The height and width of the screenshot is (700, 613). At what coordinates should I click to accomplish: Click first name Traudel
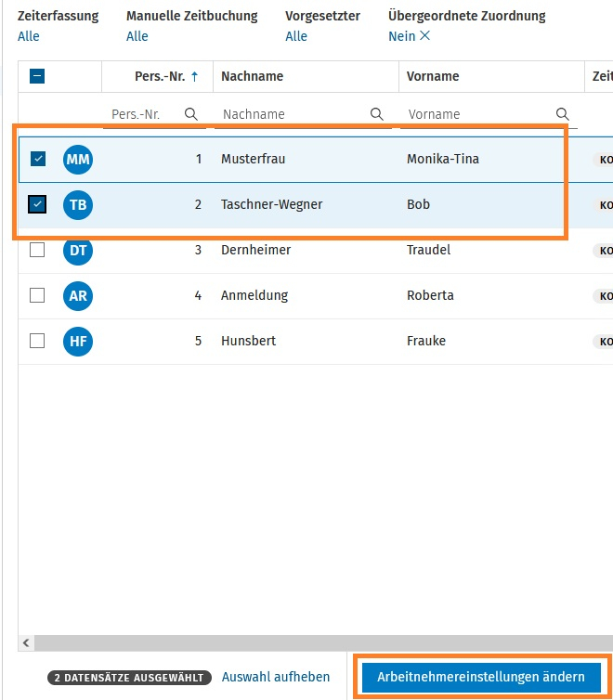coord(428,250)
